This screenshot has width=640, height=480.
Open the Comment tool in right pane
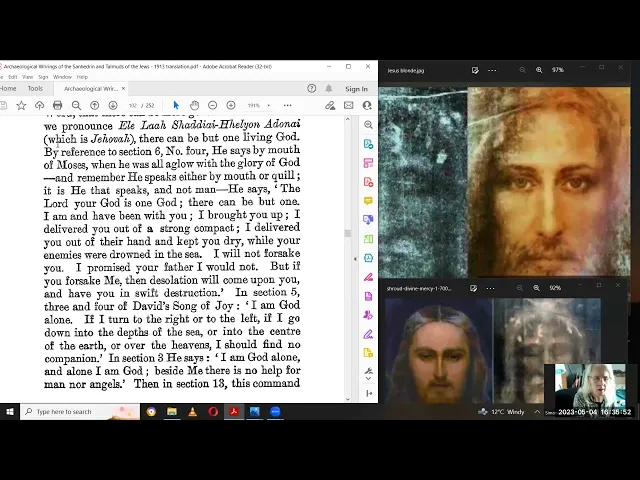pos(368,201)
